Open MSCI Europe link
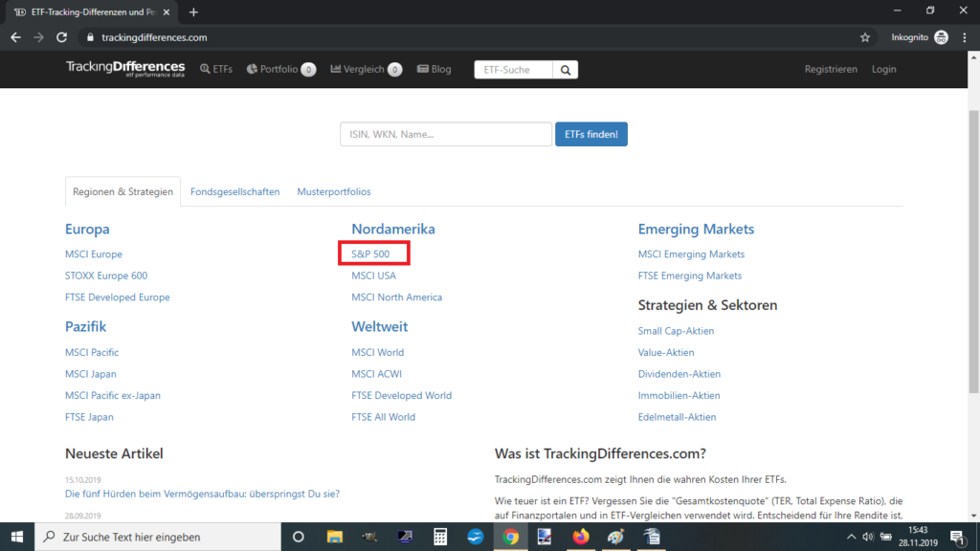The height and width of the screenshot is (551, 980). point(94,254)
